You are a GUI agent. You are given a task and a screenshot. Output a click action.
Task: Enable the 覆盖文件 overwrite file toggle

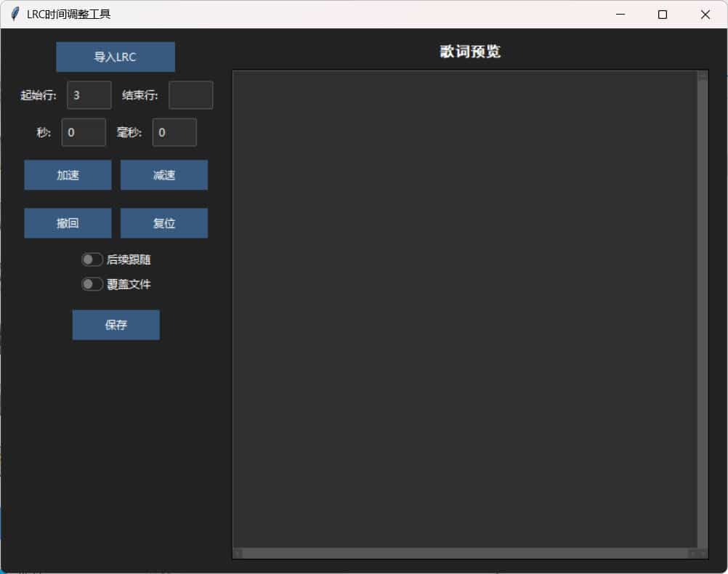(x=92, y=284)
